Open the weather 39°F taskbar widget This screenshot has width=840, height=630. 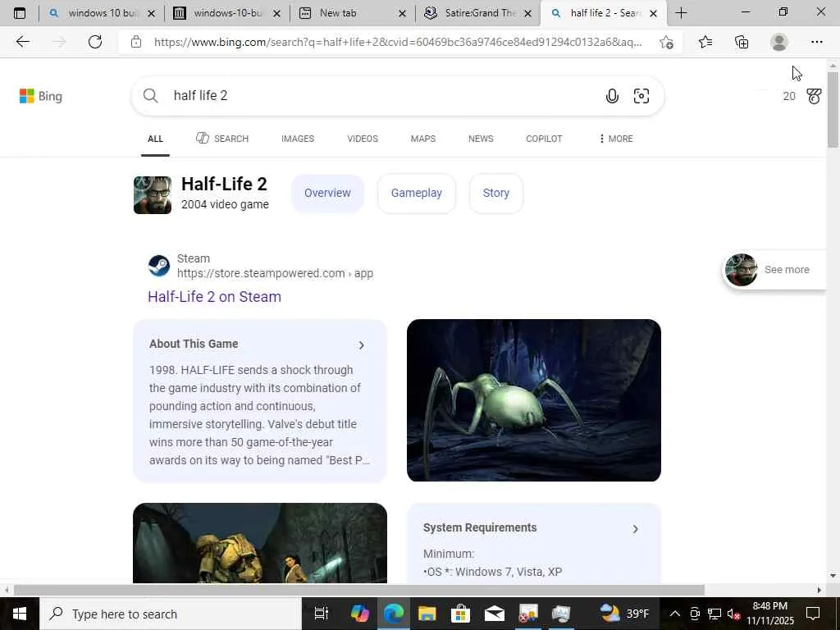coord(624,614)
